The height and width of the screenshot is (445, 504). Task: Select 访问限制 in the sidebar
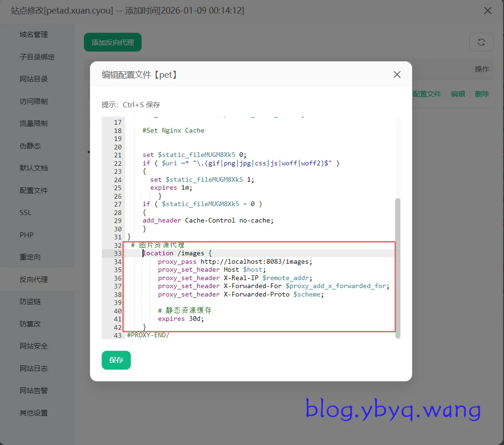pyautogui.click(x=34, y=102)
